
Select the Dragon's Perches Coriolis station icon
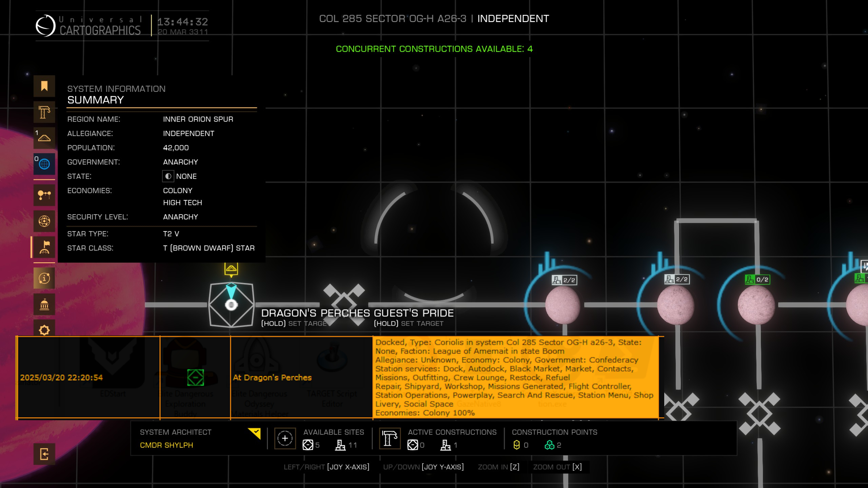(231, 305)
